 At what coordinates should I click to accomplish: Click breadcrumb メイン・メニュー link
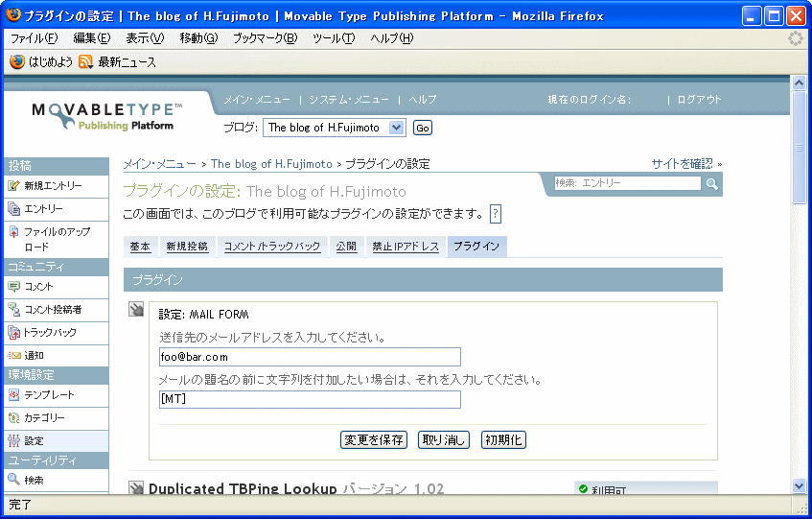pos(160,164)
